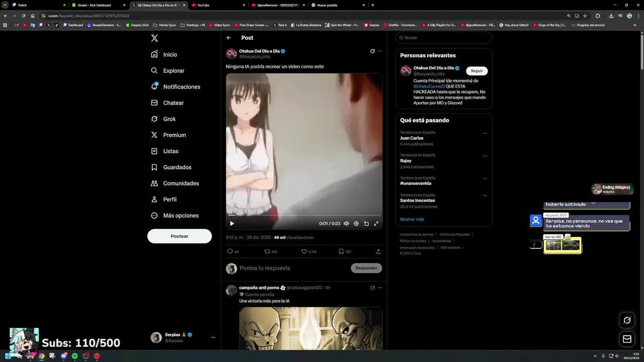Open La Ruleta Aleatoria bookmark
The image size is (644, 362).
click(x=305, y=25)
